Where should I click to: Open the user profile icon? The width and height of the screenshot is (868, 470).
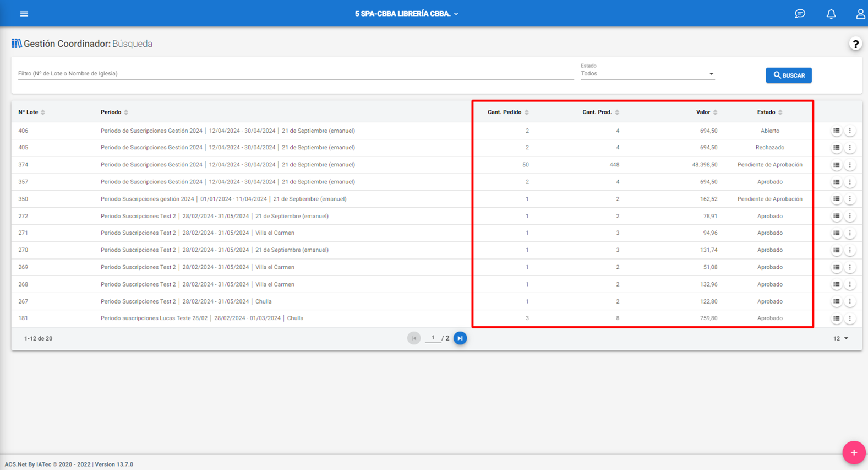(x=860, y=14)
